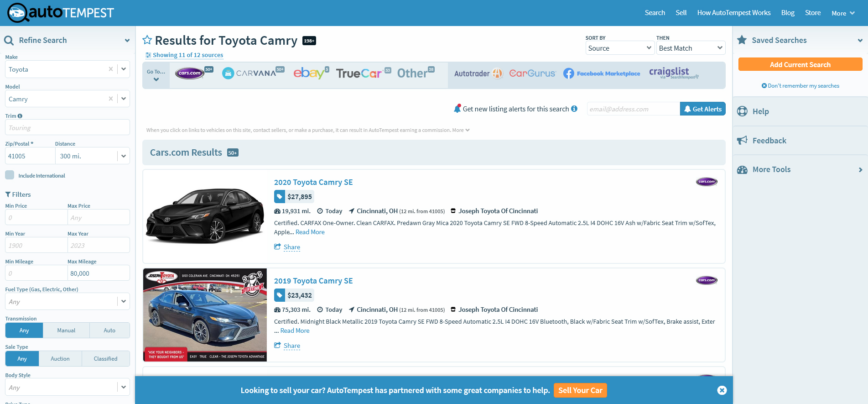The width and height of the screenshot is (868, 404).
Task: Click the Trim info icon
Action: pyautogui.click(x=20, y=116)
